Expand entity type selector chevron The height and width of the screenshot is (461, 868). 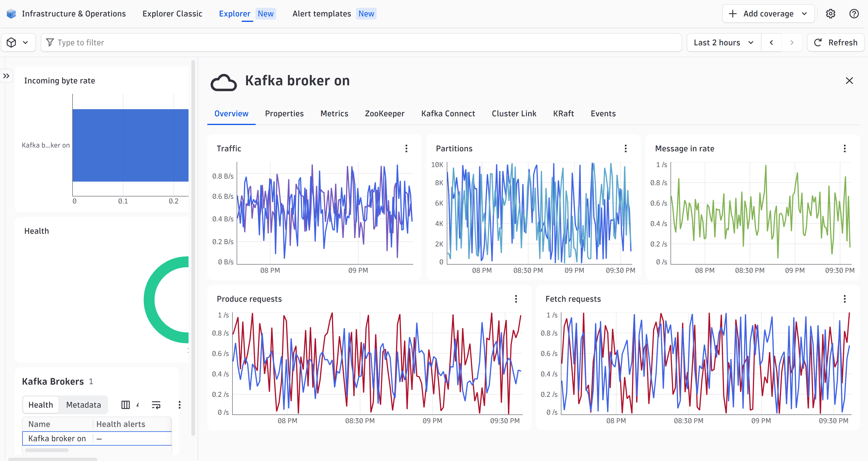pos(25,43)
